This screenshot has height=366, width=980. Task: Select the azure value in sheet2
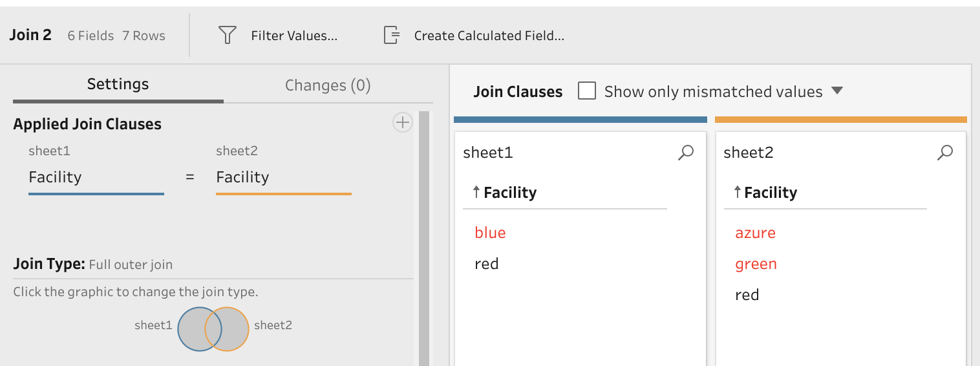(755, 233)
